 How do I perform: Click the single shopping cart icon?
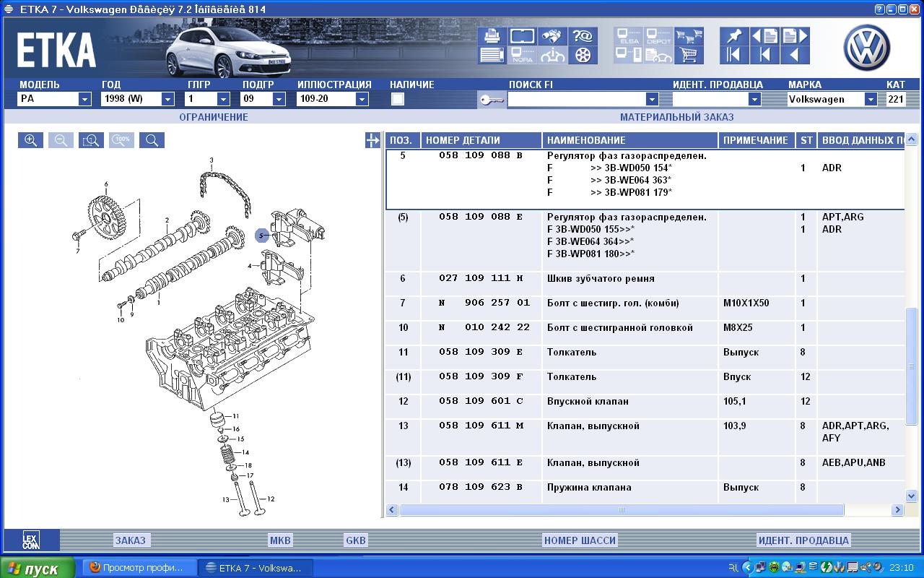point(689,55)
